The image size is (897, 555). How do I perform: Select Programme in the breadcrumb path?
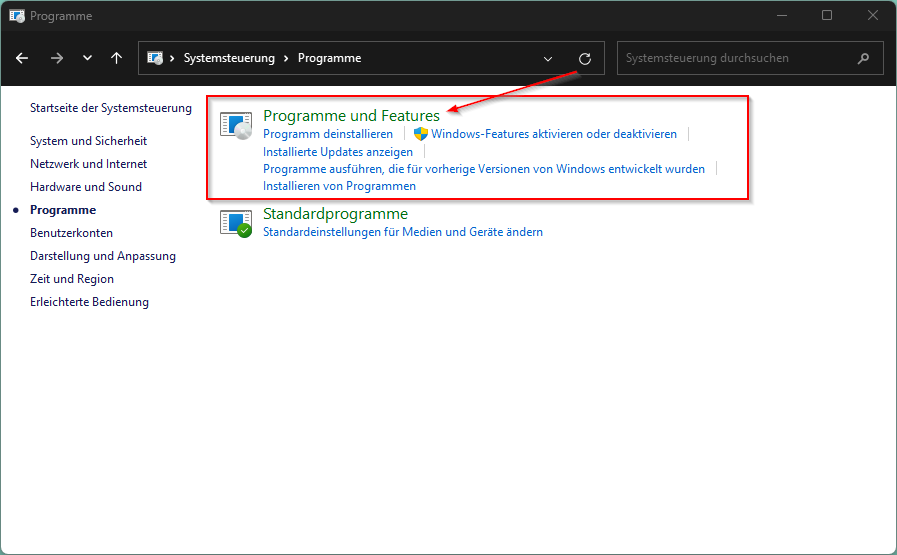(330, 58)
